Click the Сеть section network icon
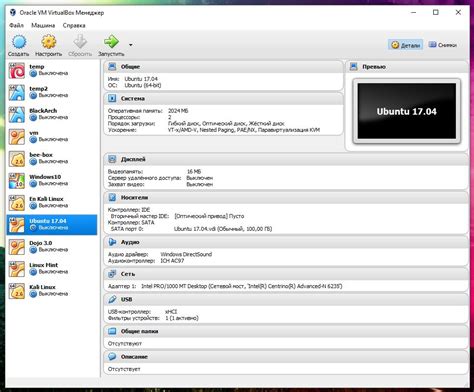 [x=112, y=274]
